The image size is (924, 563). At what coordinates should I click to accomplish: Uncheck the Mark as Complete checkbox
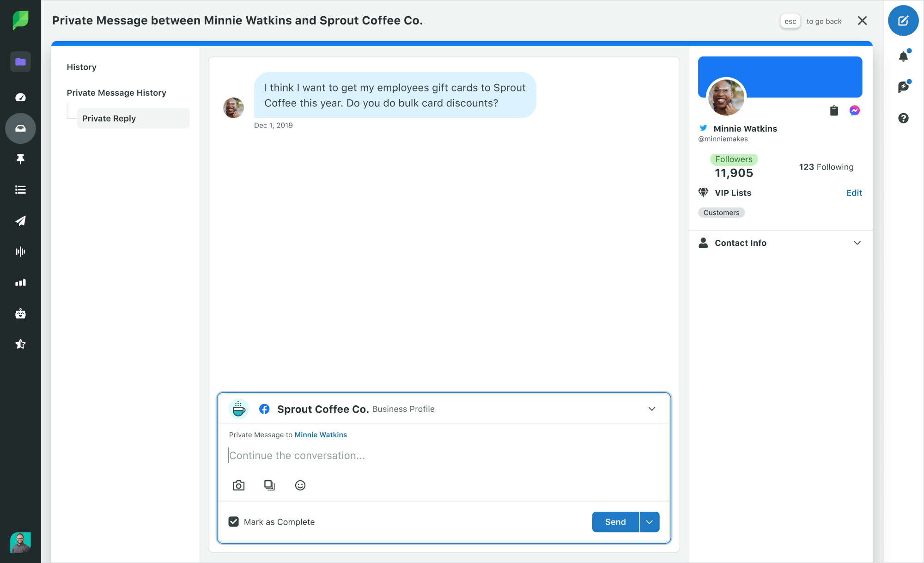234,522
